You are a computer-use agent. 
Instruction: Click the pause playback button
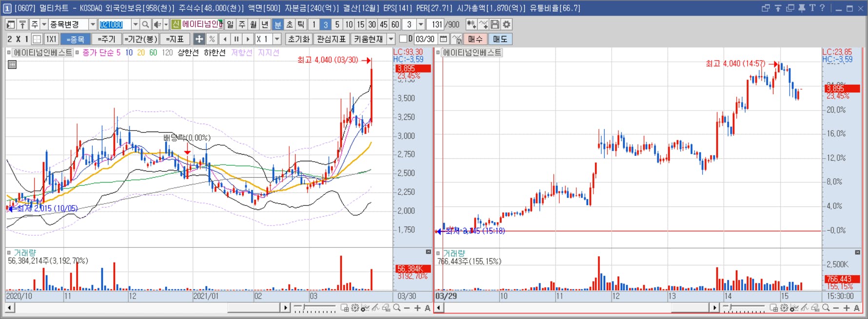(237, 39)
